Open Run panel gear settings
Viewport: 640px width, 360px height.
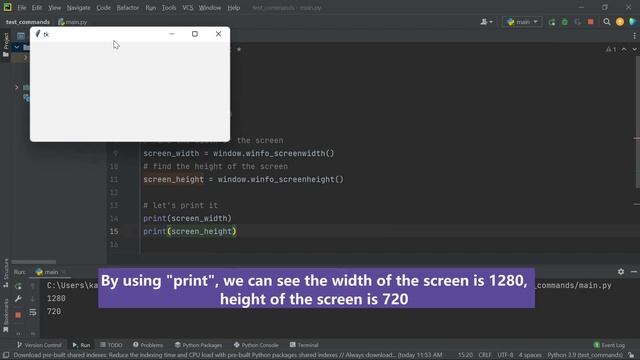pyautogui.click(x=621, y=271)
